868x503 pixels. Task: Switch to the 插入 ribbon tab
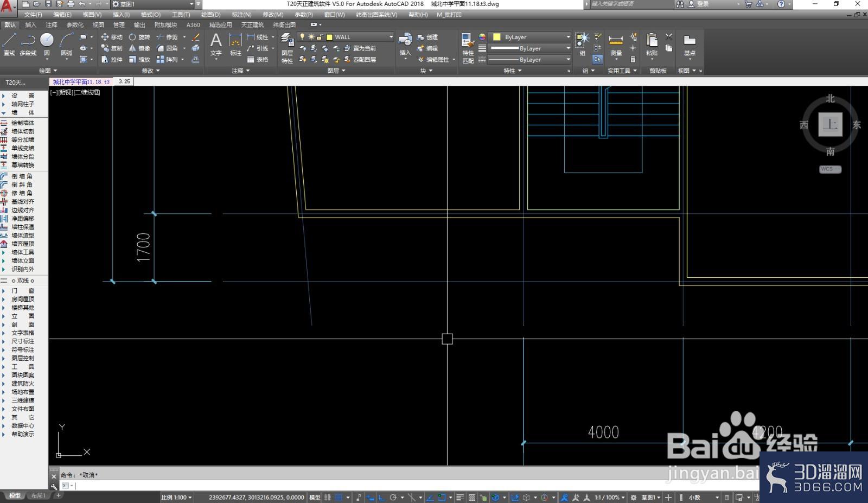31,24
